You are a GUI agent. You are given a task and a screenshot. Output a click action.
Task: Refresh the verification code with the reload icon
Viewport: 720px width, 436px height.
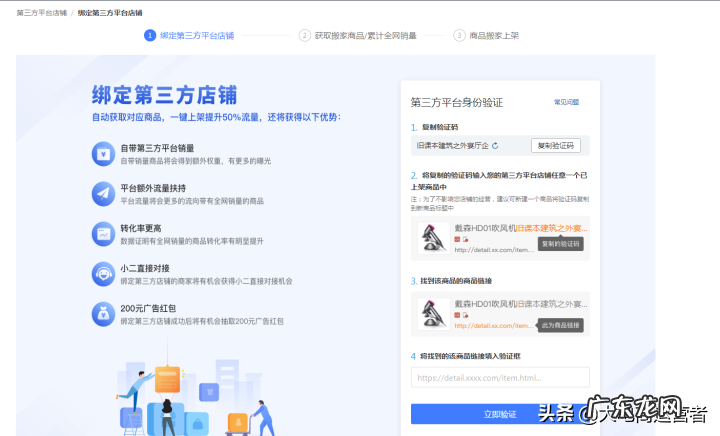pyautogui.click(x=495, y=145)
